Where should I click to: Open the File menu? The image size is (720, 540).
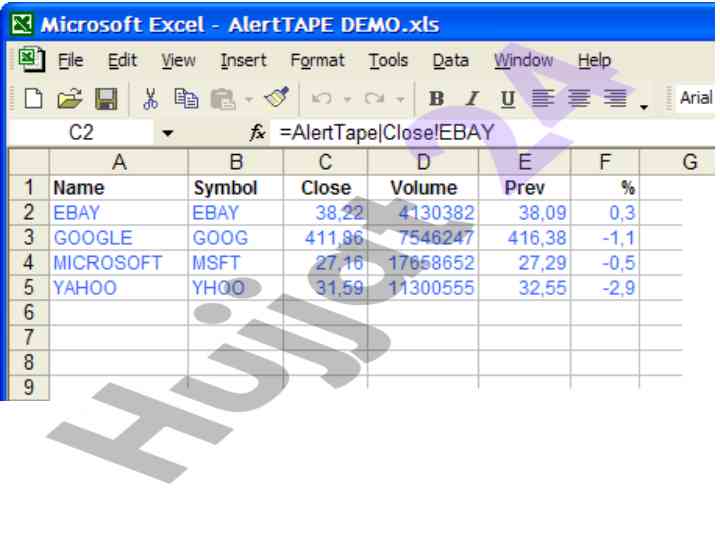(x=70, y=60)
